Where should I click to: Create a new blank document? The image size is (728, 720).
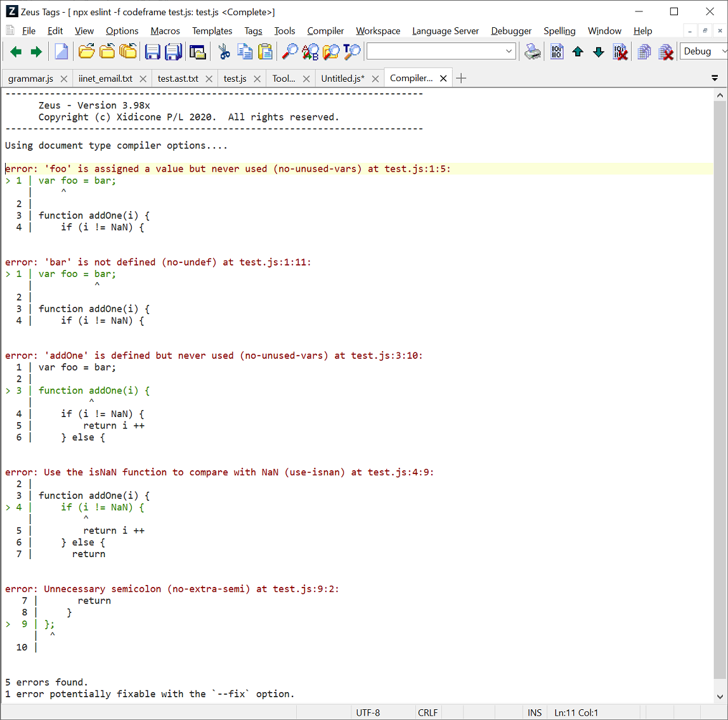point(62,51)
